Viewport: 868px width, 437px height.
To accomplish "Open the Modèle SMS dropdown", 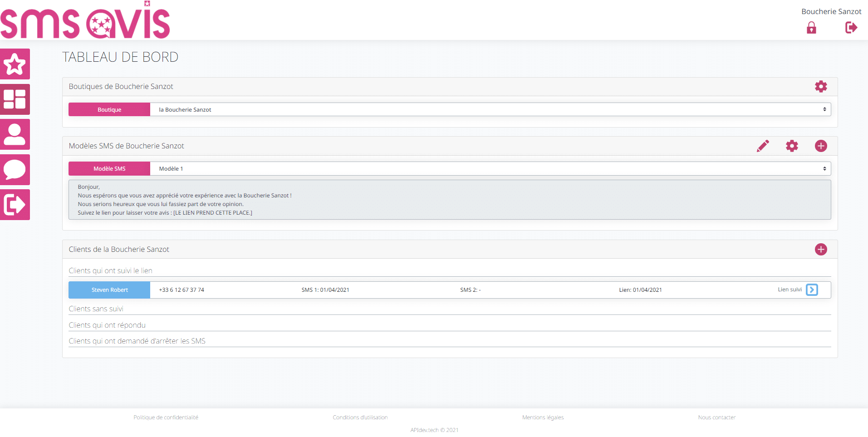I will [490, 169].
